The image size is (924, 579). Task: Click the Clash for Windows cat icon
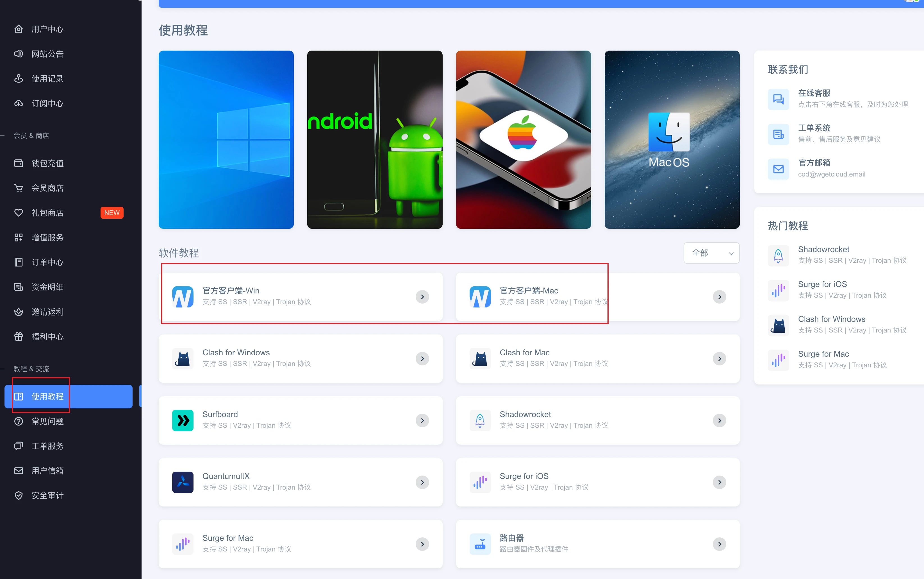183,358
